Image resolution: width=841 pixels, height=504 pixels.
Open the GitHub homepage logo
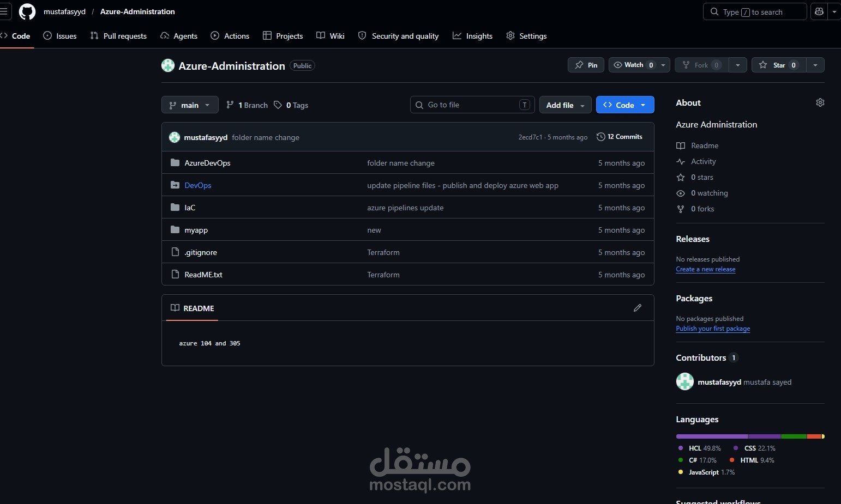27,11
